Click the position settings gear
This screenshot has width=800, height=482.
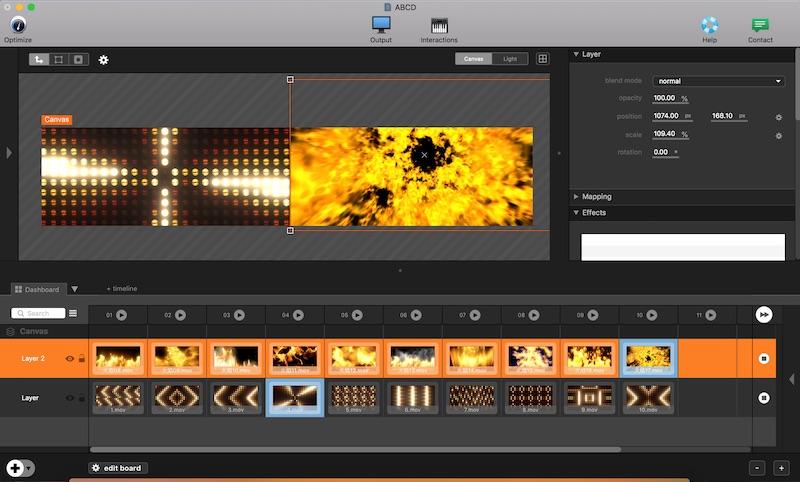point(779,117)
